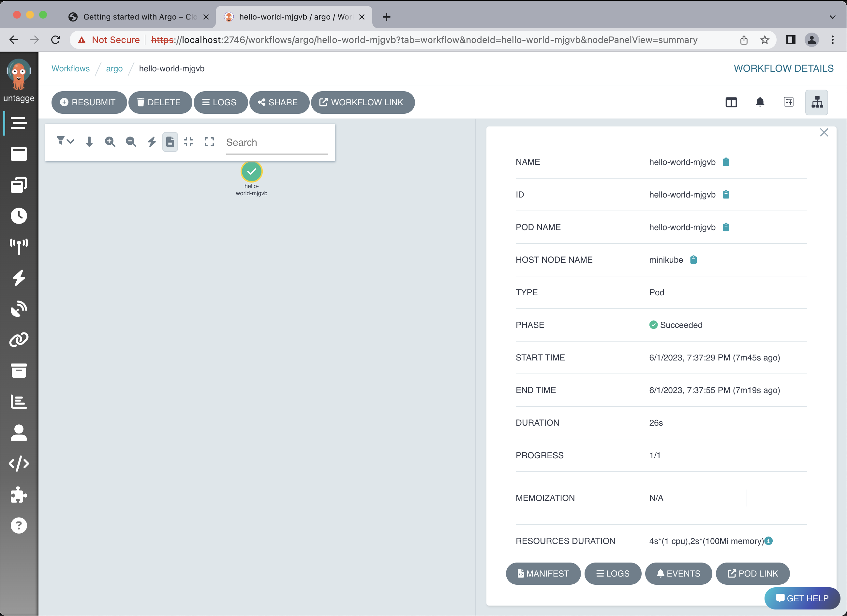847x616 pixels.
Task: Open tab search chevron dropdown
Action: click(832, 17)
